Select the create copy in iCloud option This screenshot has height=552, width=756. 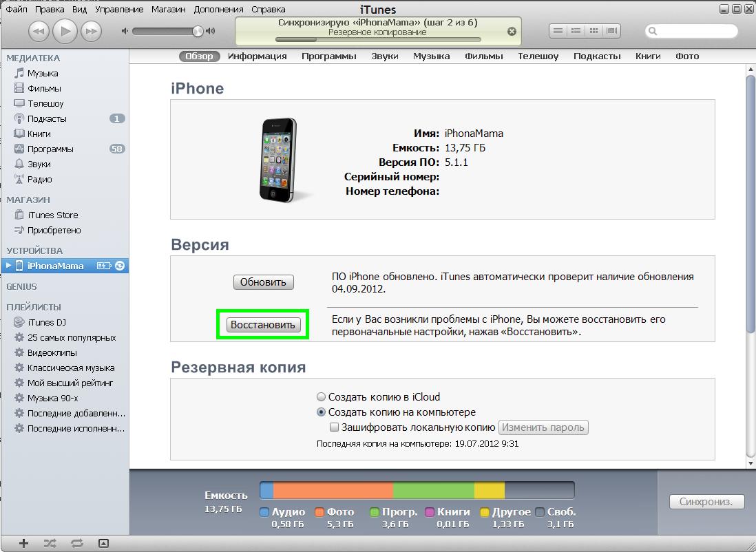(321, 397)
